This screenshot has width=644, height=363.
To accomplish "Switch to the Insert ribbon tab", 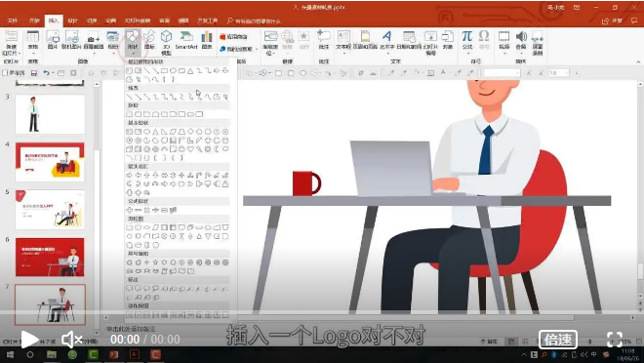I will pyautogui.click(x=54, y=20).
